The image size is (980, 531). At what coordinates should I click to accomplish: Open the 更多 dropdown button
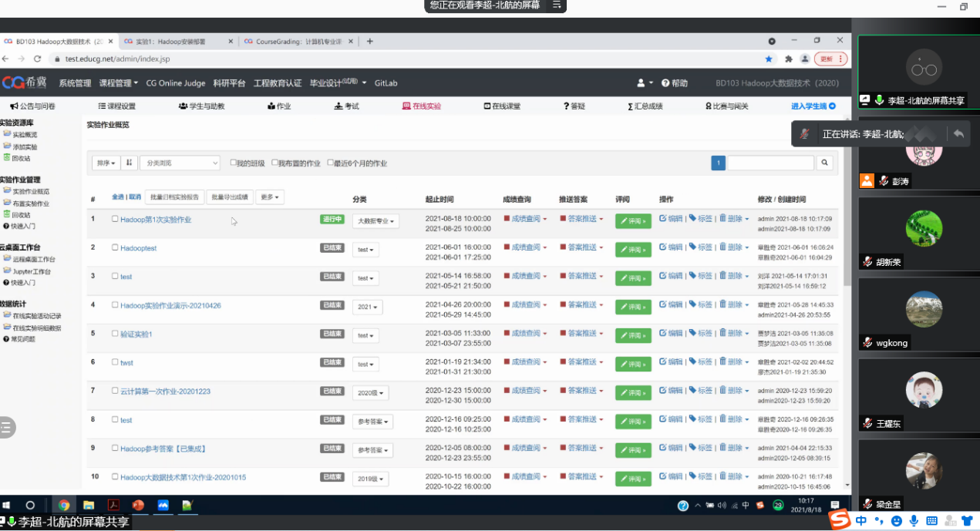[x=269, y=197]
